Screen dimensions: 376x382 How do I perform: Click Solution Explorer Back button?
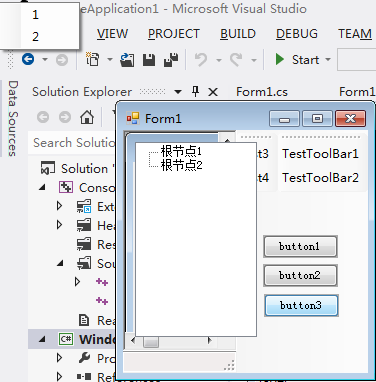tap(43, 117)
